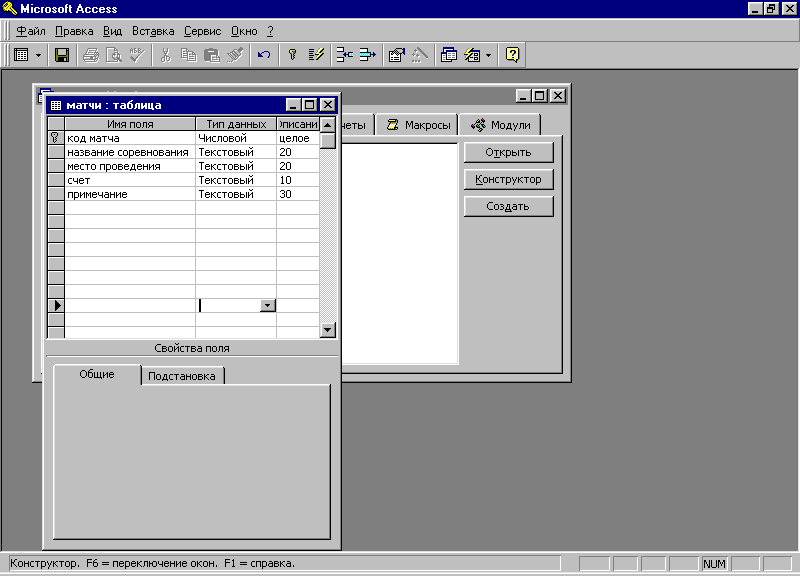800x576 pixels.
Task: Insert rows using the toolbar icon
Action: point(344,55)
